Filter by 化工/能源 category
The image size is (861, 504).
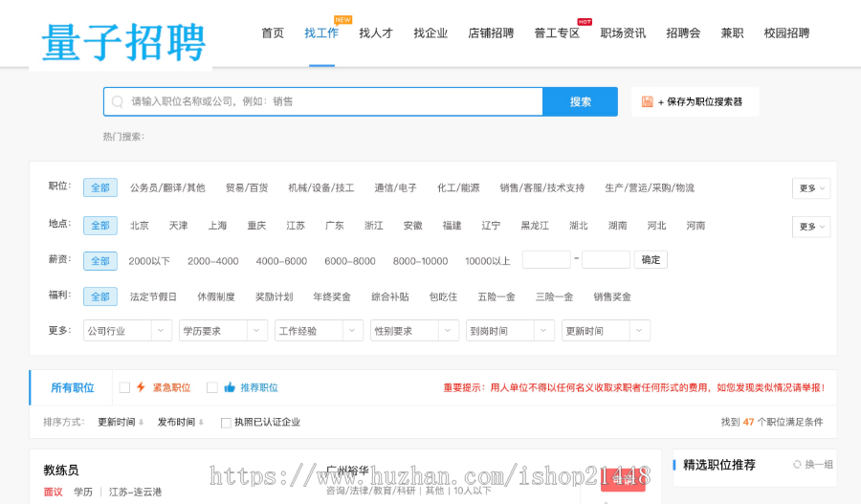tap(458, 187)
